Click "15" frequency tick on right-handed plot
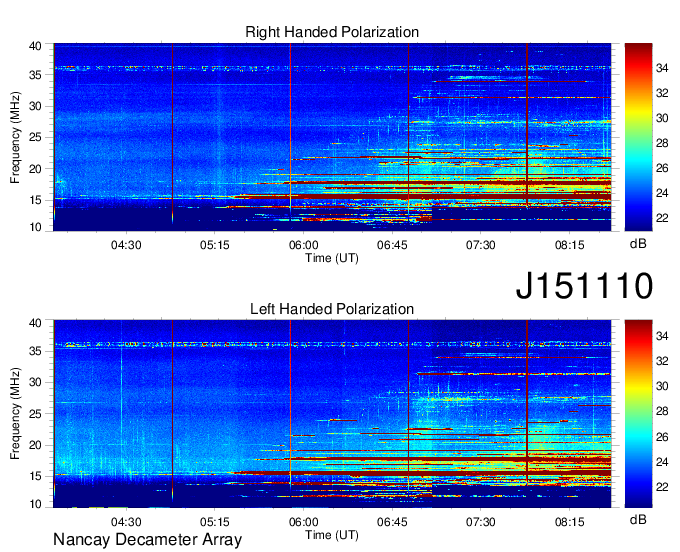This screenshot has width=680, height=552. point(36,200)
